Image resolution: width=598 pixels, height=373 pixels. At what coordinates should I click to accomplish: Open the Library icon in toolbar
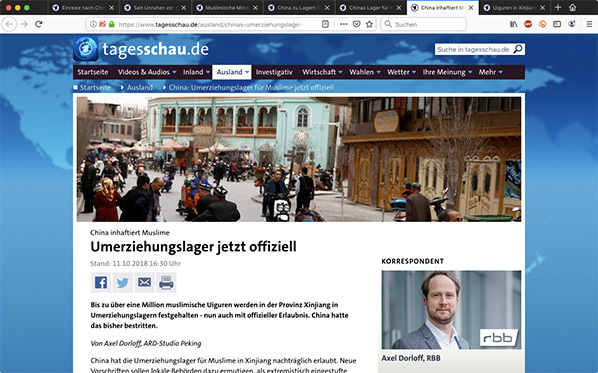[514, 24]
